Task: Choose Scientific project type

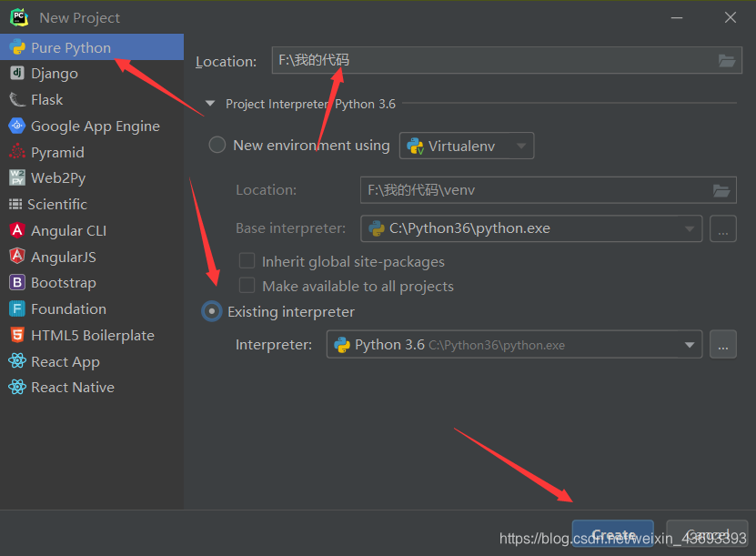Action: click(x=92, y=204)
